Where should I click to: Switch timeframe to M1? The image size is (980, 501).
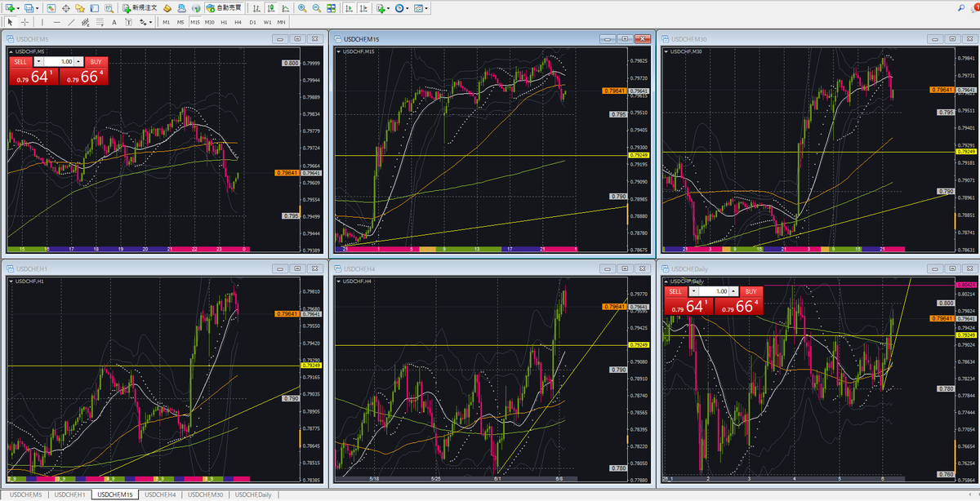point(167,22)
